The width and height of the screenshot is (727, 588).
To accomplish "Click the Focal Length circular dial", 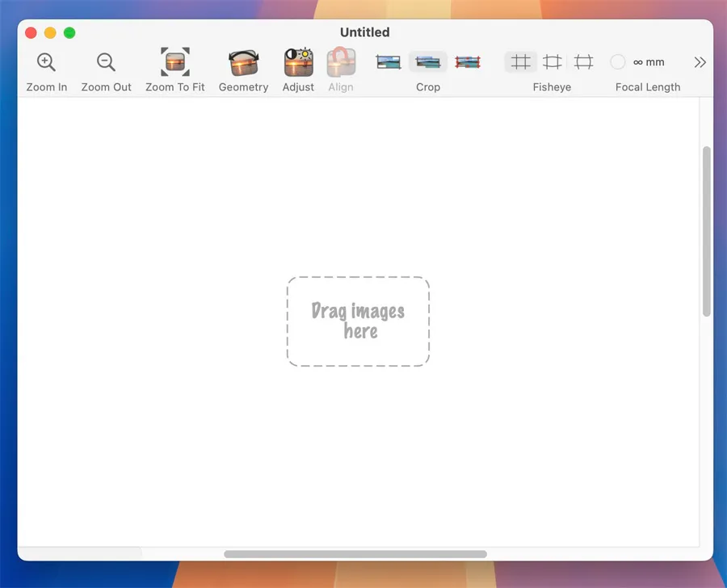I will 618,62.
